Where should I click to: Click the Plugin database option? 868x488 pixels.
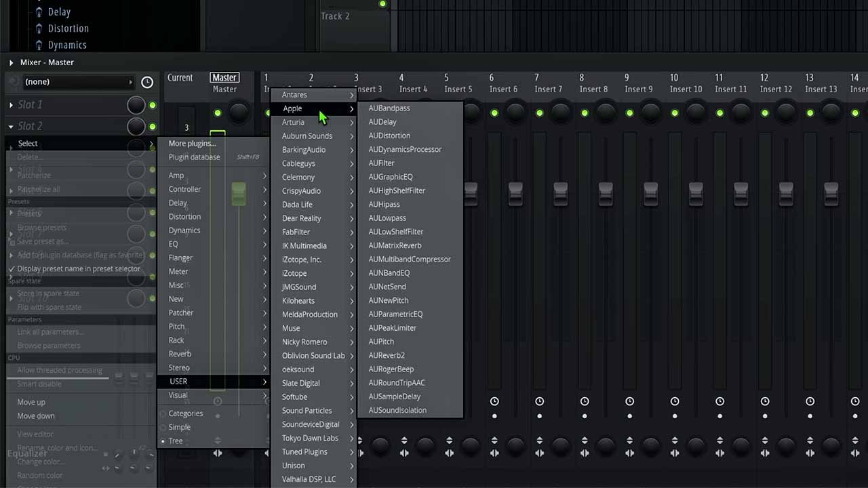(x=193, y=157)
